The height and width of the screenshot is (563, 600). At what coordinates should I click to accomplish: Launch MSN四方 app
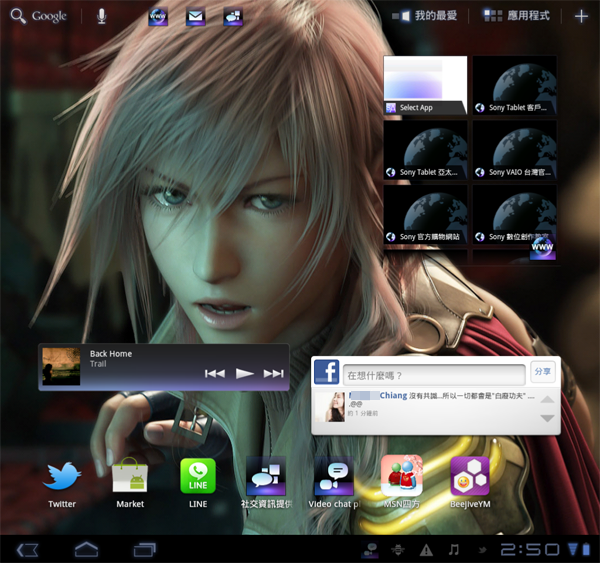[402, 483]
